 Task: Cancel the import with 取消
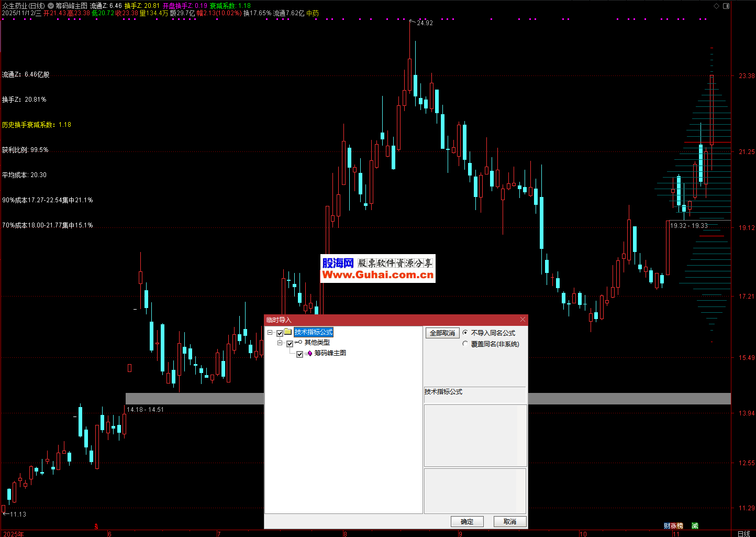tap(510, 521)
